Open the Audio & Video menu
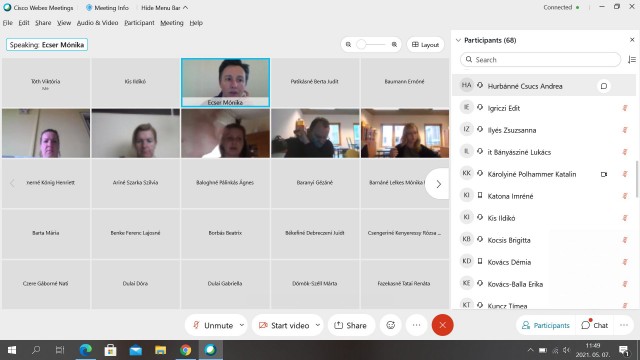This screenshot has height=360, width=640. [x=98, y=23]
